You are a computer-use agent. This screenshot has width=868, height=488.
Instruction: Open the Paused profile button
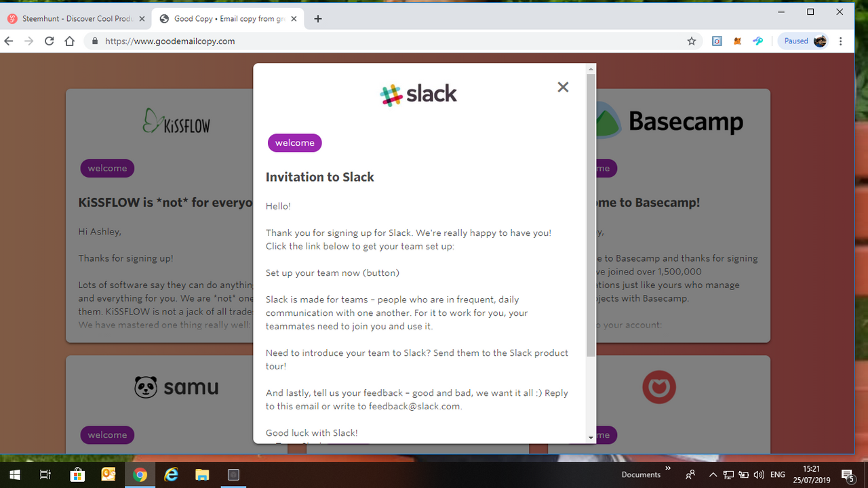[x=805, y=41]
